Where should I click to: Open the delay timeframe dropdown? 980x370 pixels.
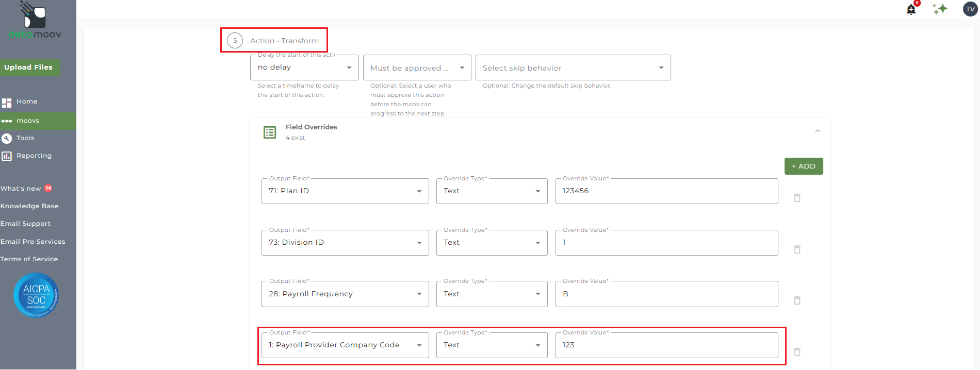304,68
